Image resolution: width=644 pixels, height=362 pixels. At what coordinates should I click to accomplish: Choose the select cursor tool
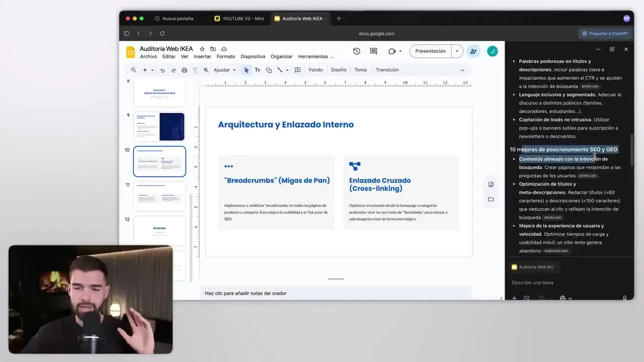coord(247,70)
